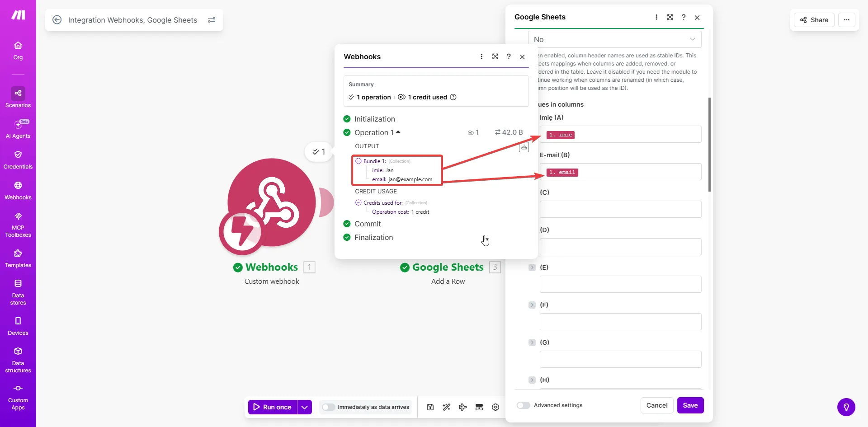Click scenario name Integration Webhooks, Google Sheets
Screen dimensions: 868x427
point(132,20)
